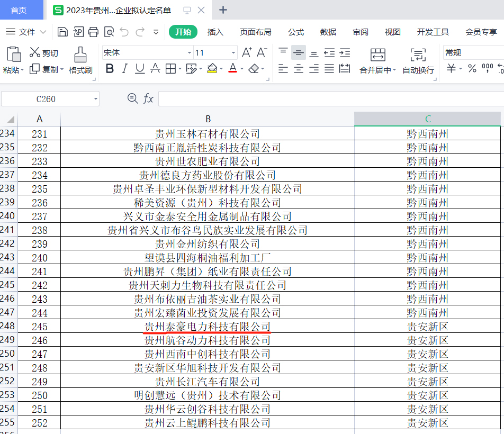Click the Print icon
This screenshot has height=434, width=504.
click(93, 32)
